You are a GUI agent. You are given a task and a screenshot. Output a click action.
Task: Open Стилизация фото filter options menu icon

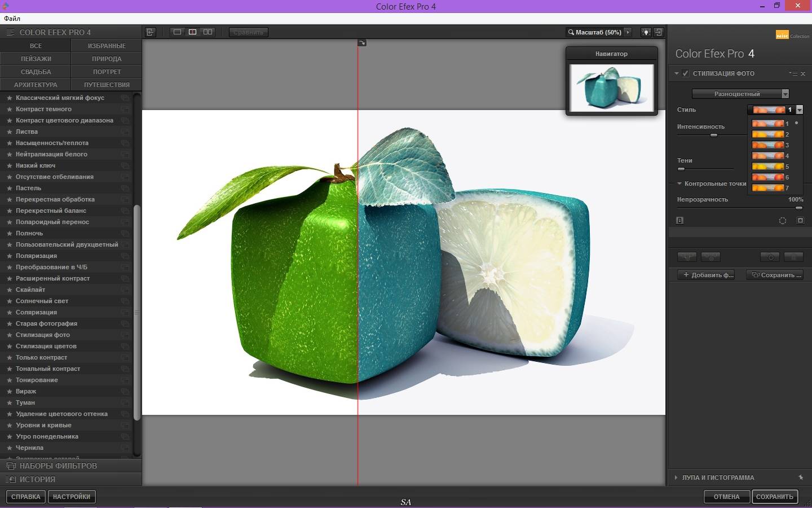click(793, 73)
